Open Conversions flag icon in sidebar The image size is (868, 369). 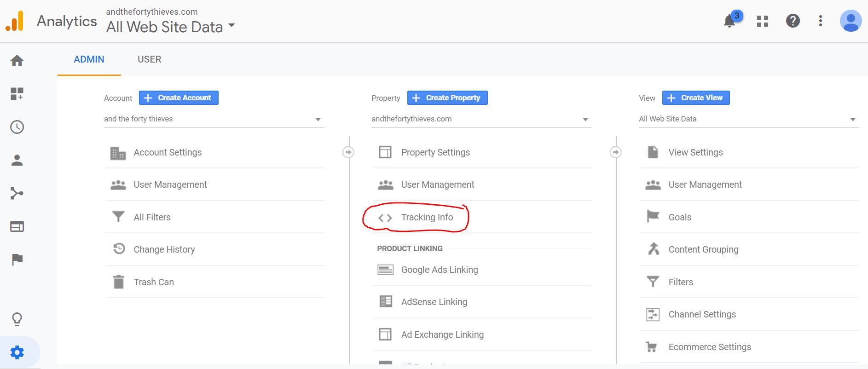17,259
